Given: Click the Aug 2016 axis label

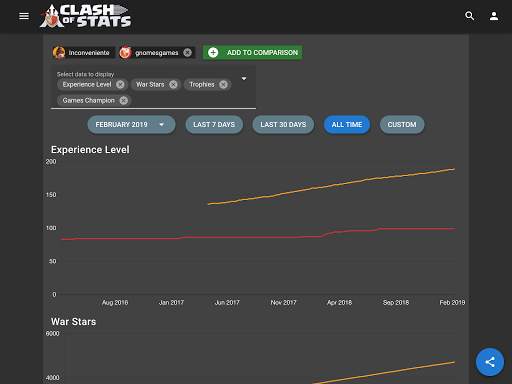Looking at the screenshot, I should 115,303.
